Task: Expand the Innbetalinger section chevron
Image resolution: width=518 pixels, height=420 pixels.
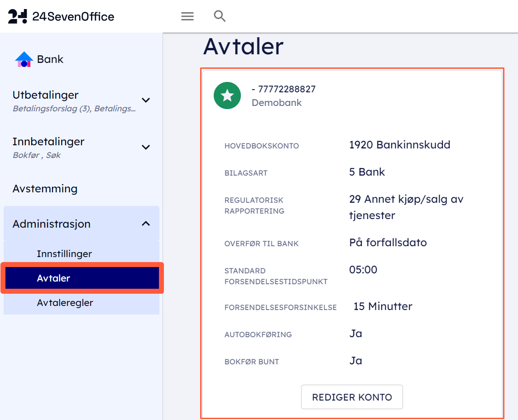Action: (x=146, y=147)
